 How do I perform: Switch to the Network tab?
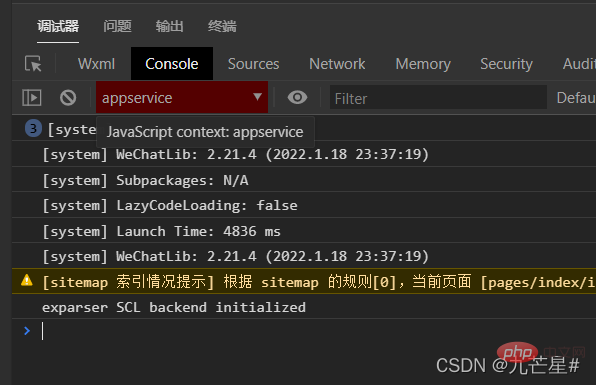point(337,64)
